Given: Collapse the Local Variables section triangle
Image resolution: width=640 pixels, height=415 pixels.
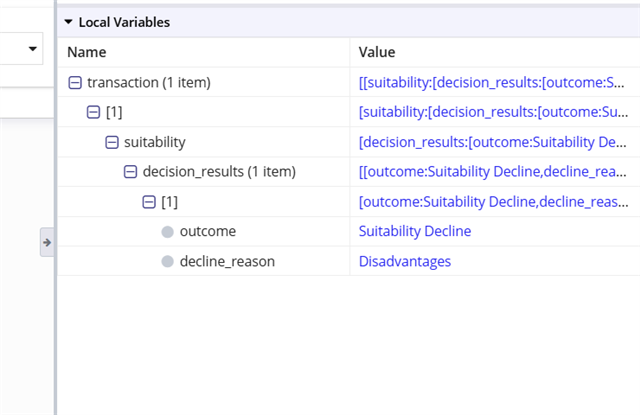Looking at the screenshot, I should [x=68, y=22].
